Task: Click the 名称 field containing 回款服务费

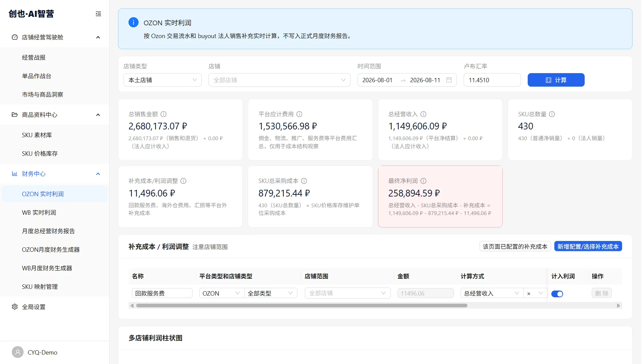Action: (x=162, y=293)
